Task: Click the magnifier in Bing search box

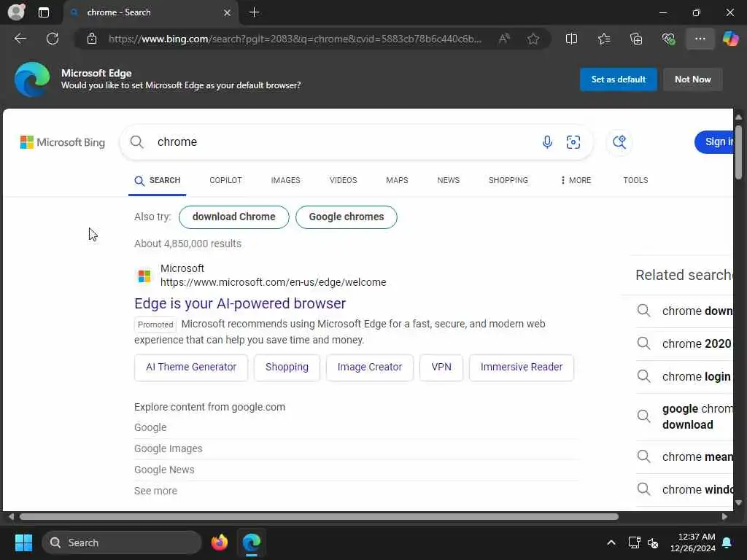Action: (x=136, y=142)
